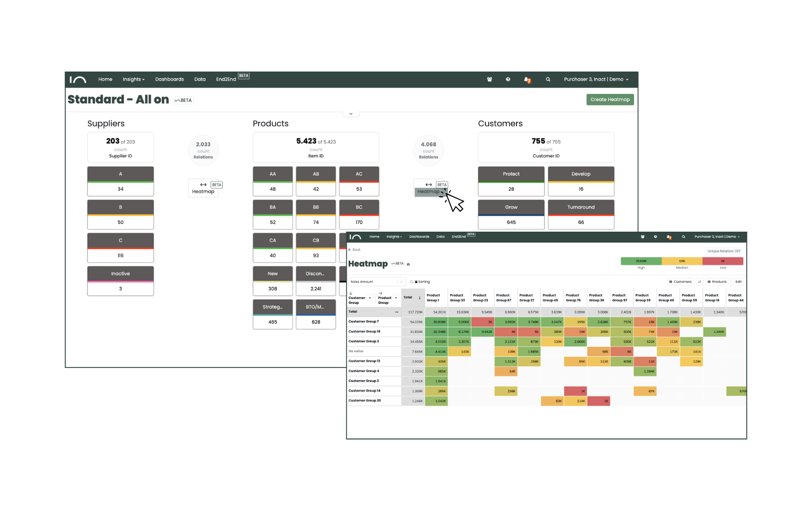
Task: Expand the chevron below the Standard header
Action: 351,114
